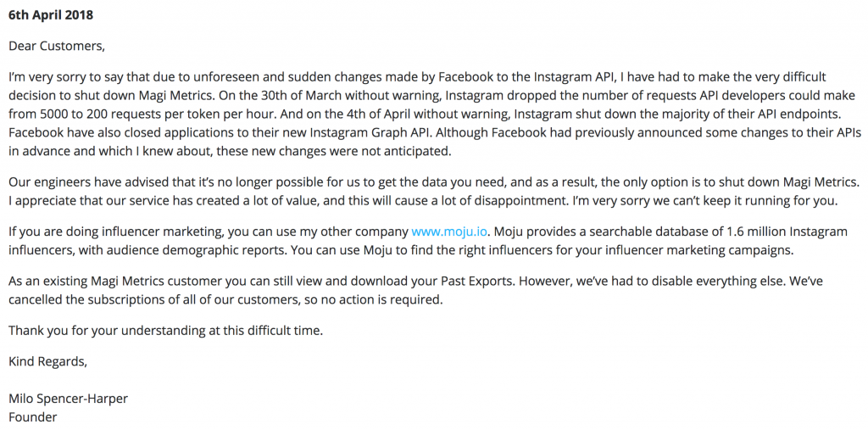Viewport: 868px width, 430px height.
Task: Click the 'Founder' title text
Action: (33, 416)
